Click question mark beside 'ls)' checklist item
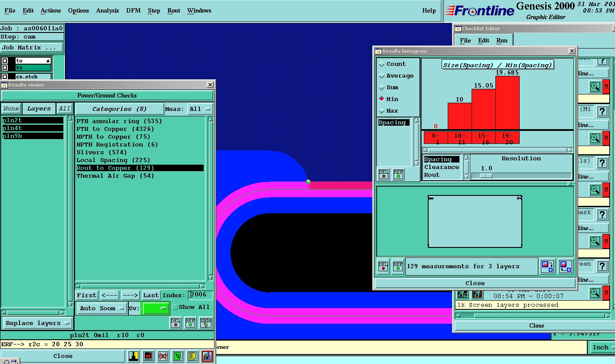The width and height of the screenshot is (615, 364). click(x=602, y=163)
